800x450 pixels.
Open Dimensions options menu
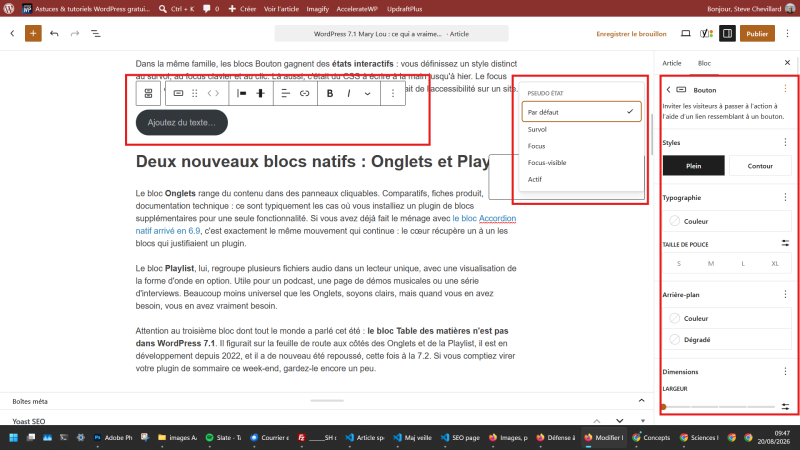click(x=785, y=371)
